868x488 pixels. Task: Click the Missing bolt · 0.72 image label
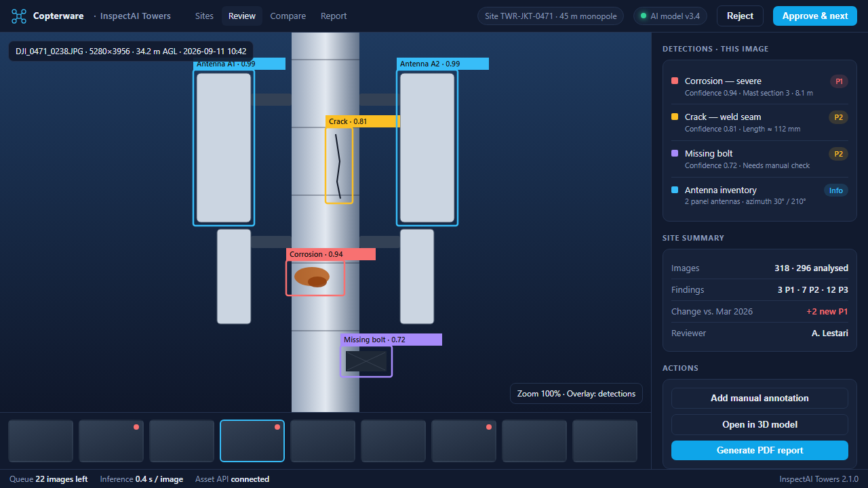(x=391, y=340)
